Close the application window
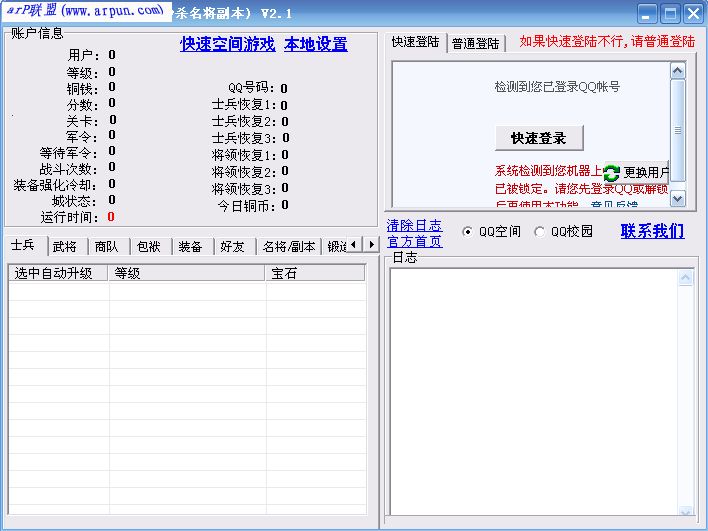Image resolution: width=708 pixels, height=531 pixels. coord(694,13)
